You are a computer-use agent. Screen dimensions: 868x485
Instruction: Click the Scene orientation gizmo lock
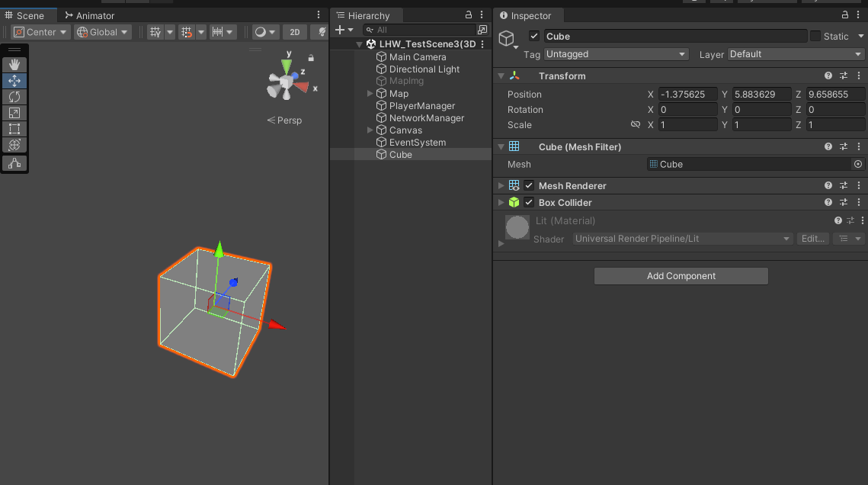pyautogui.click(x=311, y=58)
